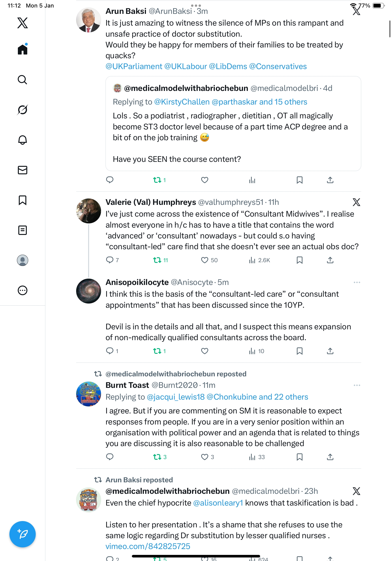
Task: Open Lists icon in sidebar
Action: tap(23, 230)
